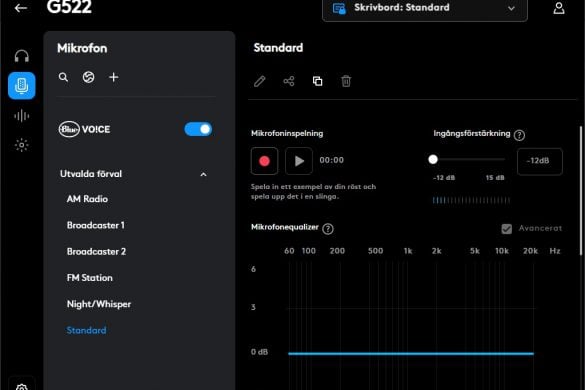
Task: Click the vertical scrollbar on right edge
Action: click(x=581, y=191)
